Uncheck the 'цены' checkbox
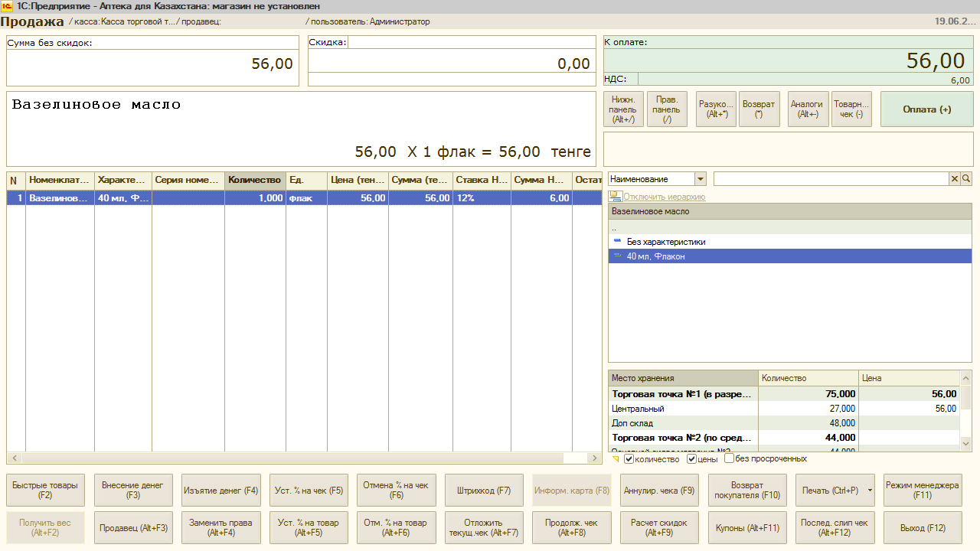This screenshot has width=980, height=551. [x=691, y=459]
